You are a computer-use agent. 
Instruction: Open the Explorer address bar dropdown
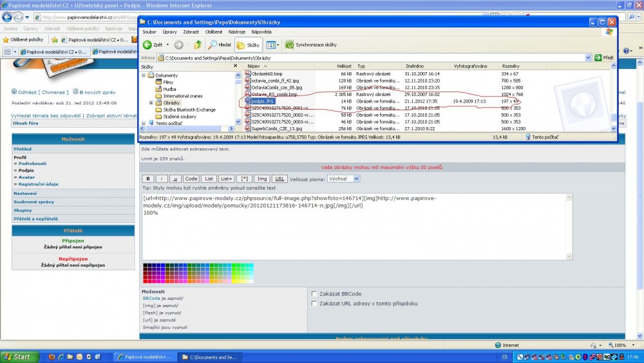(x=588, y=58)
